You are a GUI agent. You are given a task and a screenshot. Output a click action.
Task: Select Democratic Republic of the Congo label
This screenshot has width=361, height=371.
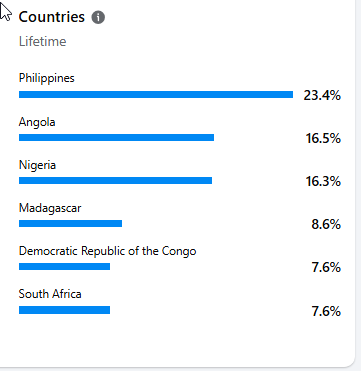point(107,251)
